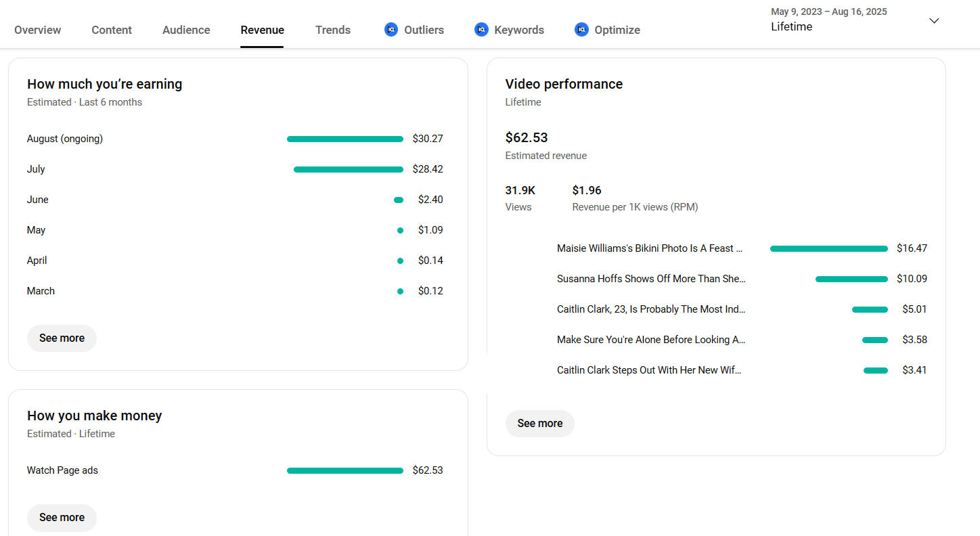Expand the Lifetime date range dropdown

[791, 26]
